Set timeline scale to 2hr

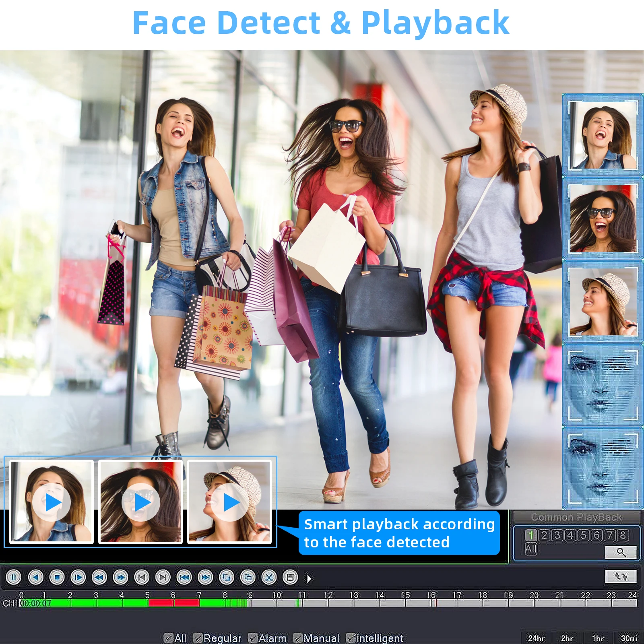click(567, 638)
